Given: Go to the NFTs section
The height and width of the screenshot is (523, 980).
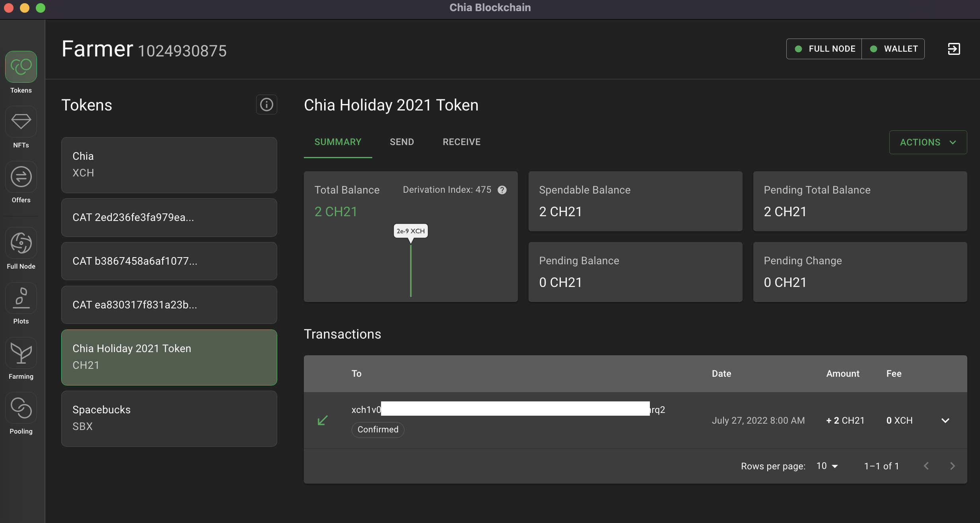Looking at the screenshot, I should pos(21,122).
